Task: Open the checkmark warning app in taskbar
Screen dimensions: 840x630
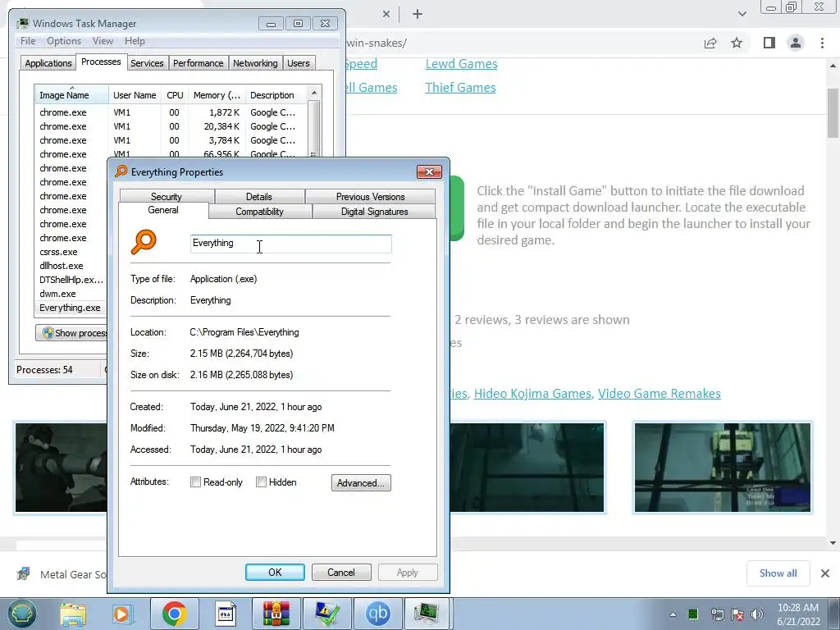Action: click(326, 614)
